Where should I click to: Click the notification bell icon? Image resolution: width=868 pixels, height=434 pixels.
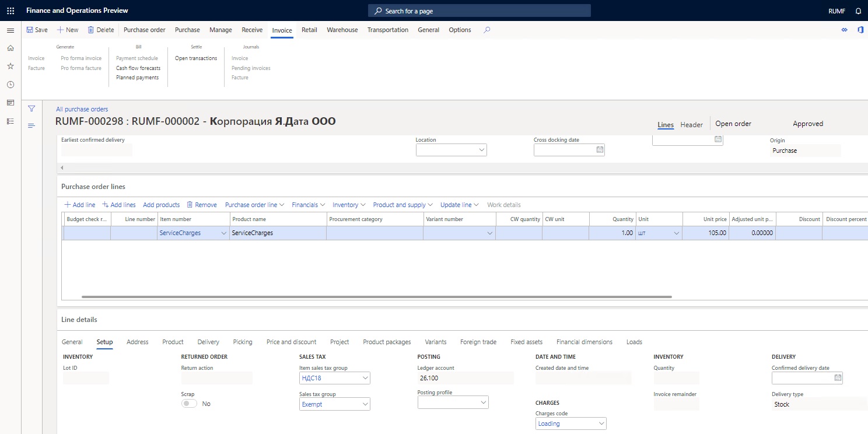pos(858,11)
